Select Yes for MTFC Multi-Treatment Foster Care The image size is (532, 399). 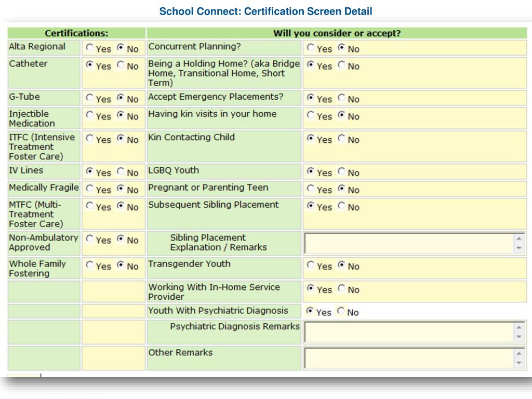(x=89, y=206)
